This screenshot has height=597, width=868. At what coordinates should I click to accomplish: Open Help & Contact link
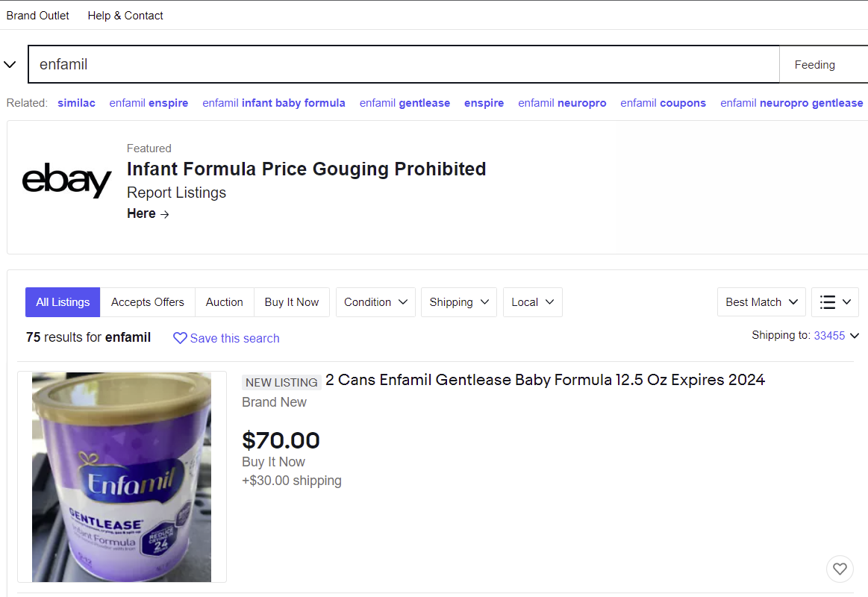pos(125,16)
